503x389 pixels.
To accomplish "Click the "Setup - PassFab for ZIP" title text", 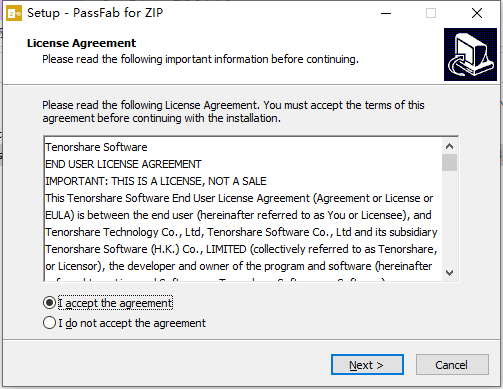I will coord(95,13).
